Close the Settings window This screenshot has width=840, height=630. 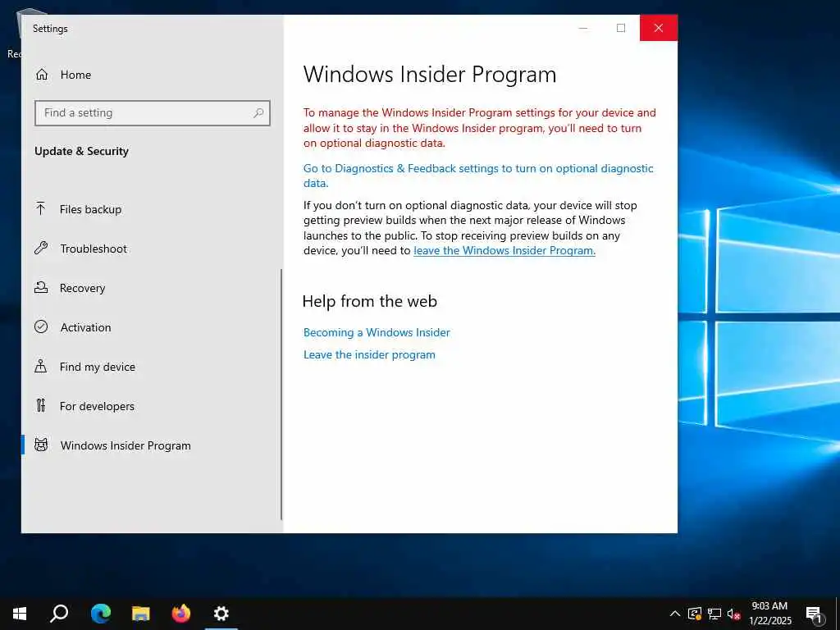[659, 28]
